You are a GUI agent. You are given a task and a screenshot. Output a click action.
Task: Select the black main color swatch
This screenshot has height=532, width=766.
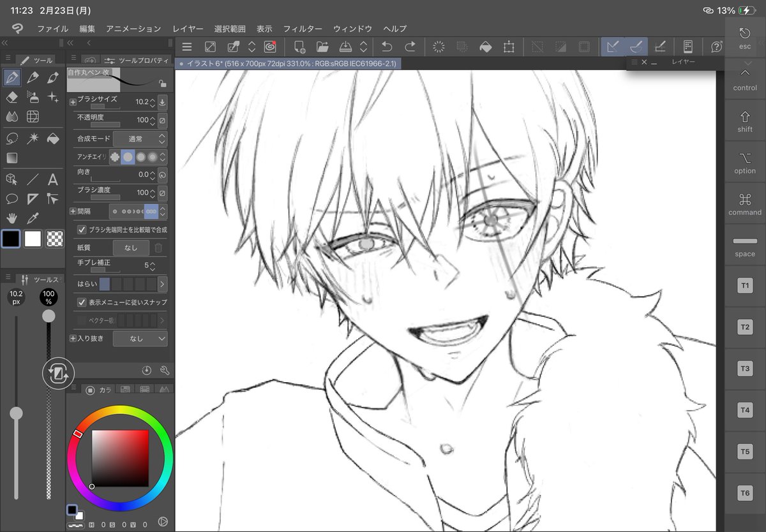(x=11, y=239)
